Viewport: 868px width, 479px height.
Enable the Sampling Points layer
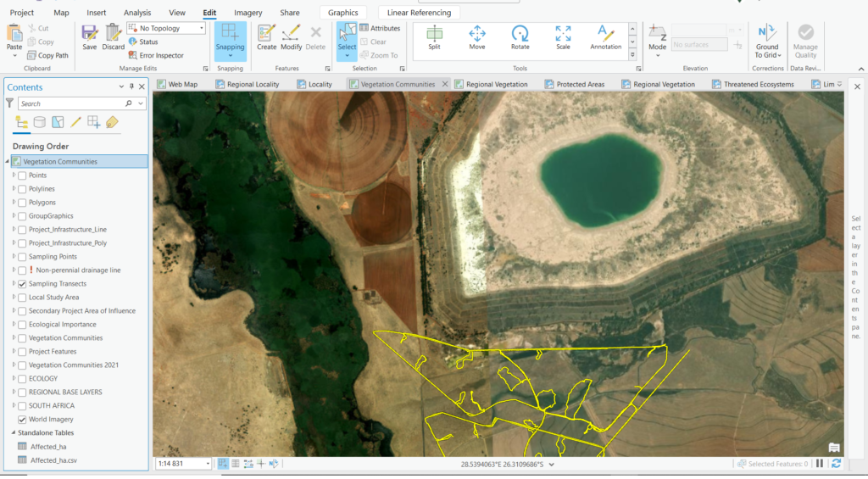click(22, 257)
